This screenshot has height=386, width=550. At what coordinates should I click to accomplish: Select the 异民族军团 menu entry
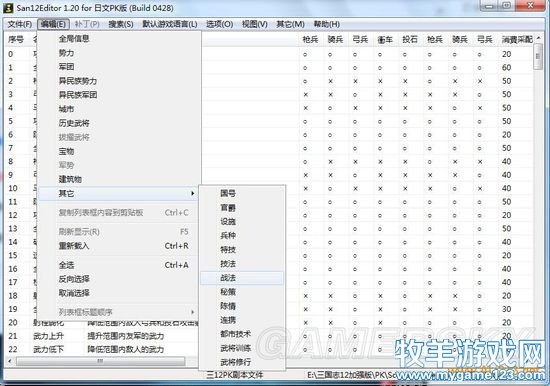119,95
